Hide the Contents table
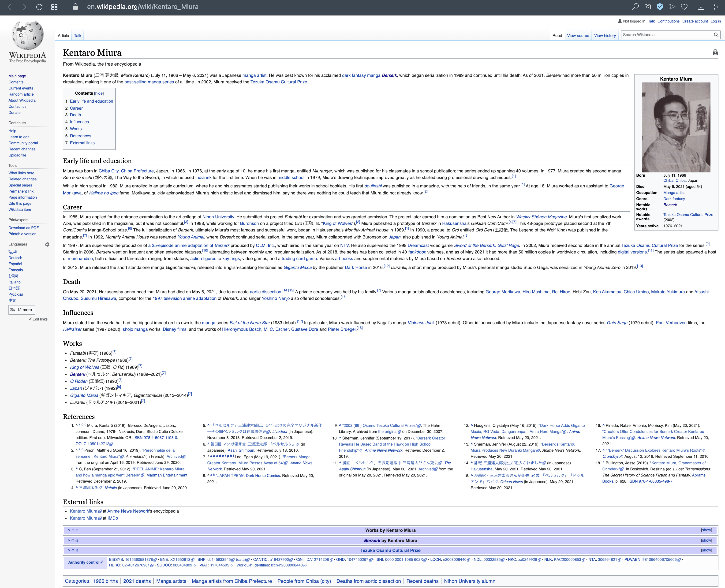 tap(99, 93)
